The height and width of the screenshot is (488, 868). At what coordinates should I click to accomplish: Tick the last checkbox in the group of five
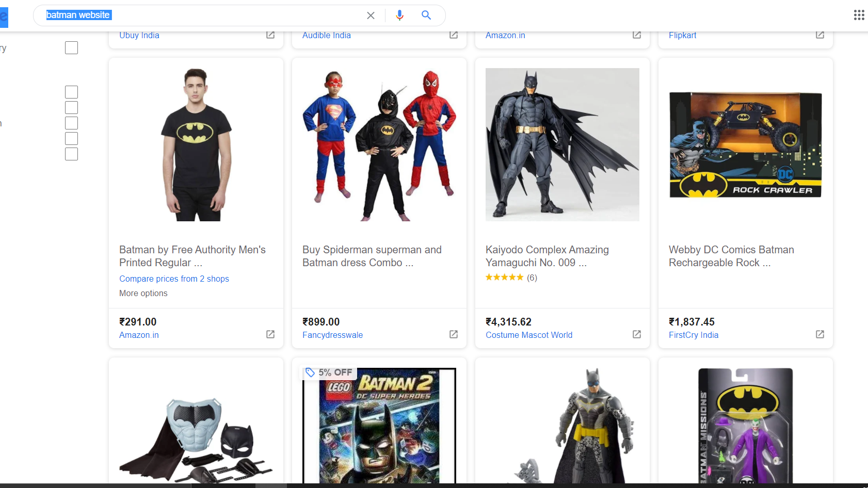point(71,154)
